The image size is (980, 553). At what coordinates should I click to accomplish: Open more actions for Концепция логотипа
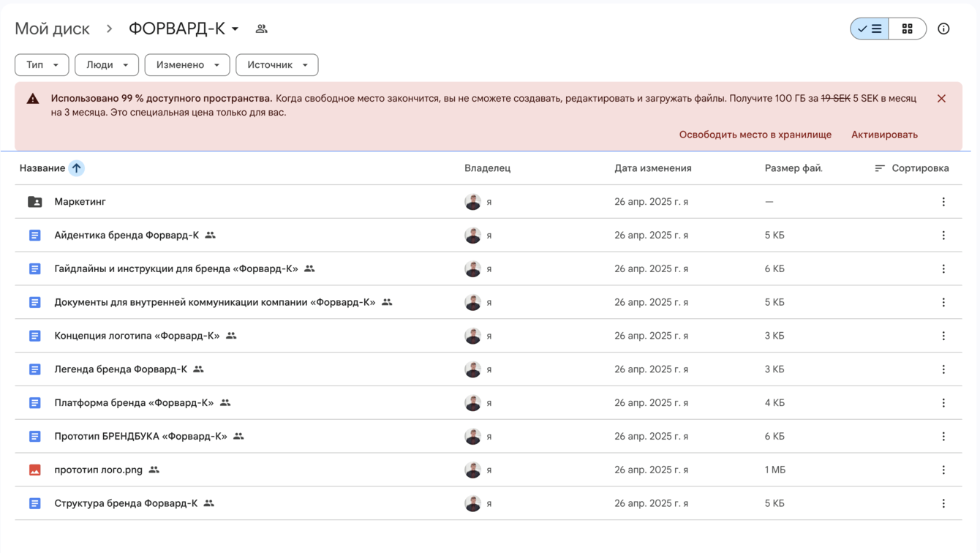tap(943, 336)
